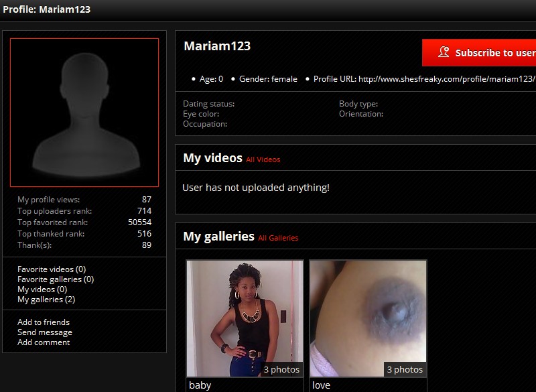Open Favorite galleries (0) link
The image size is (536, 392).
(x=56, y=279)
